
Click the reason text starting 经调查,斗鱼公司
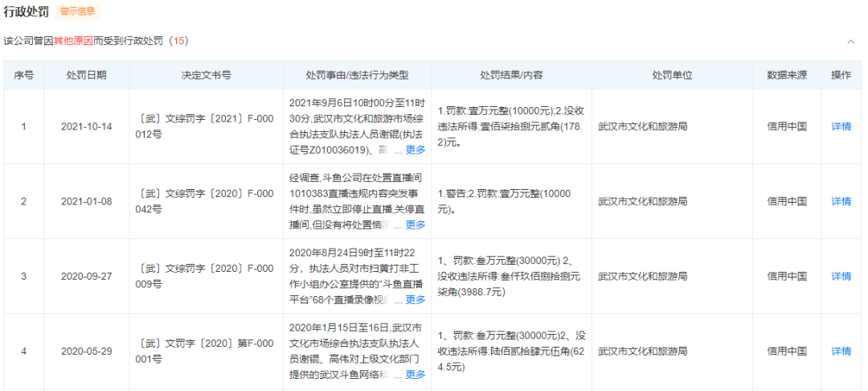pos(357,201)
